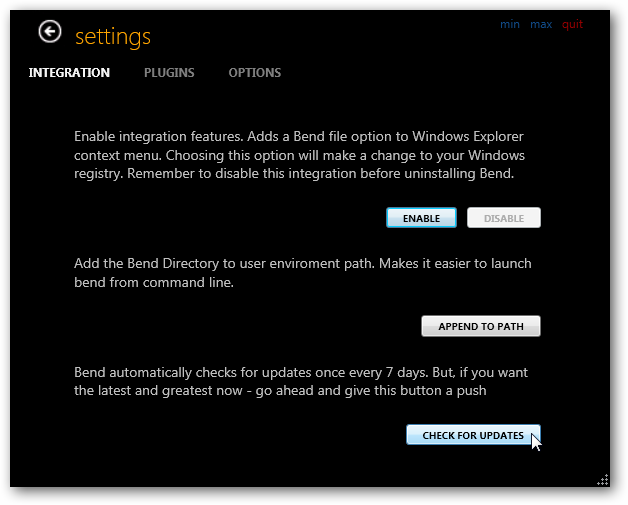Check for updates now
Viewport: 628px width, 505px height.
[473, 435]
